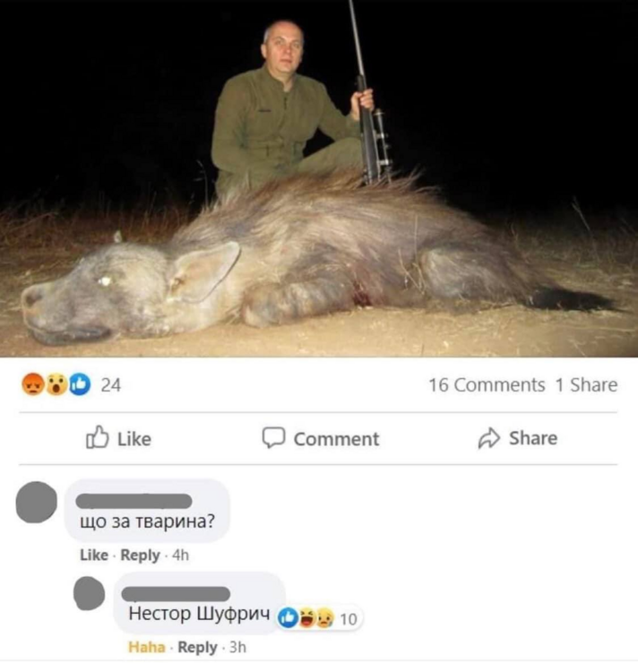This screenshot has width=638, height=672.
Task: Click the blue like reaction icon beside 24
Action: click(80, 384)
